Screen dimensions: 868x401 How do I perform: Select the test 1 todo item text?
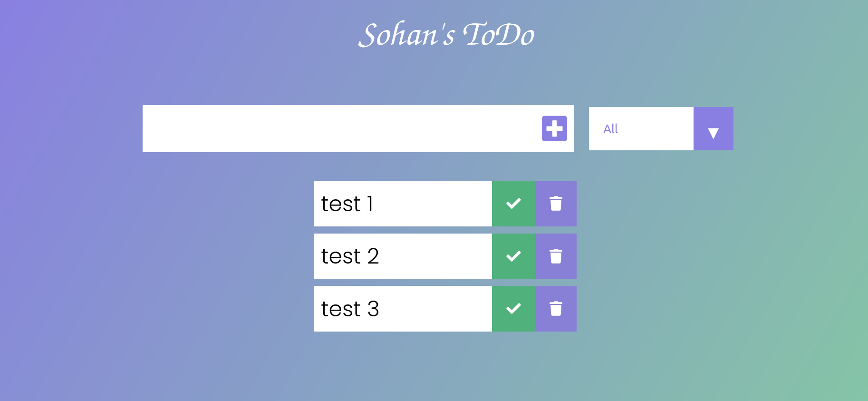[347, 204]
